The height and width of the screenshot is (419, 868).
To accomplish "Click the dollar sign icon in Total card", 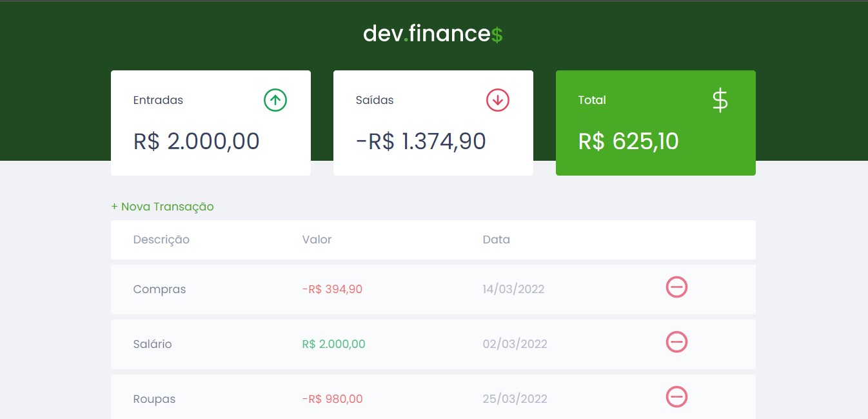I will 720,101.
